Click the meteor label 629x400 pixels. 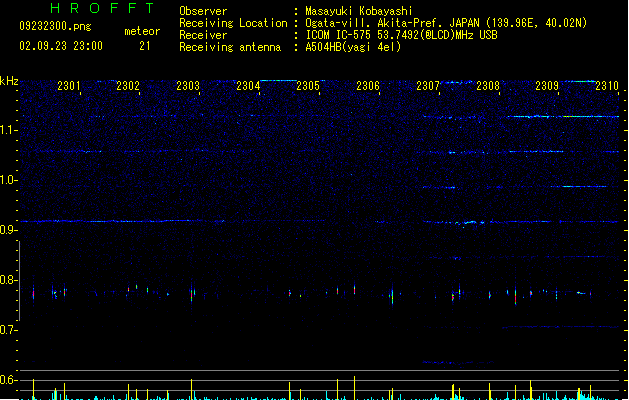pyautogui.click(x=142, y=31)
